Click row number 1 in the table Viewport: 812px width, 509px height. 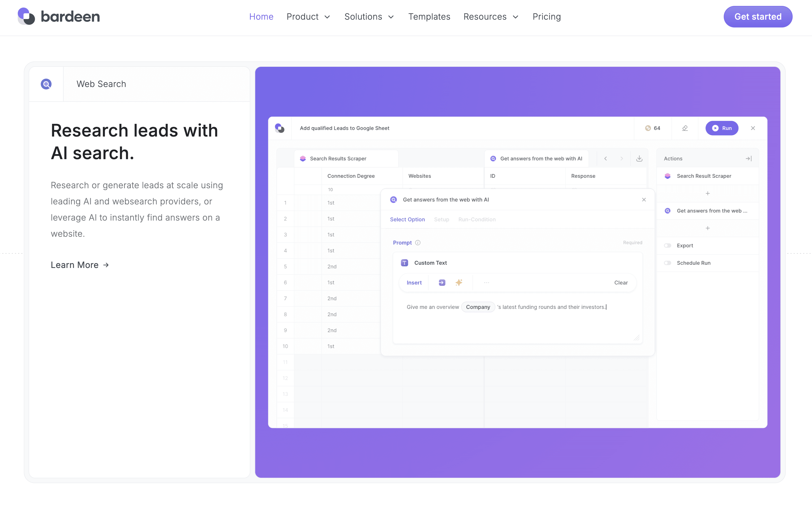[x=285, y=203]
